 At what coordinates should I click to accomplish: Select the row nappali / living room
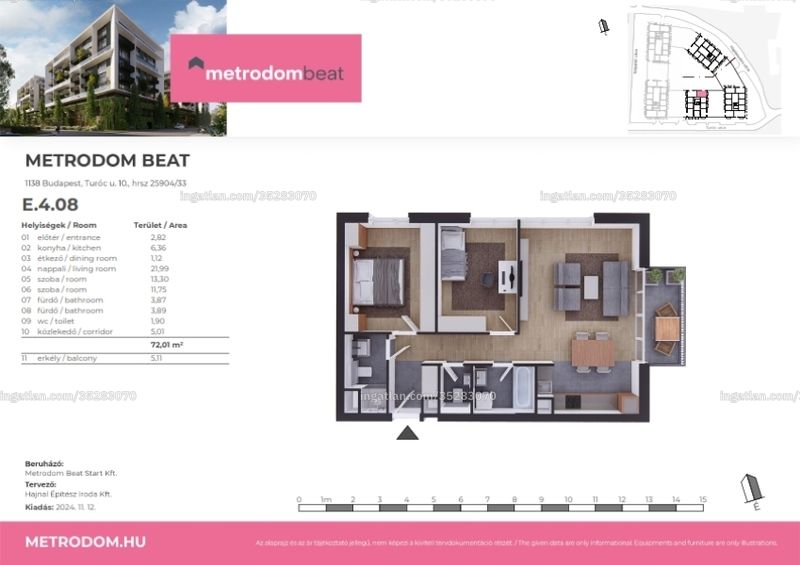pyautogui.click(x=125, y=269)
